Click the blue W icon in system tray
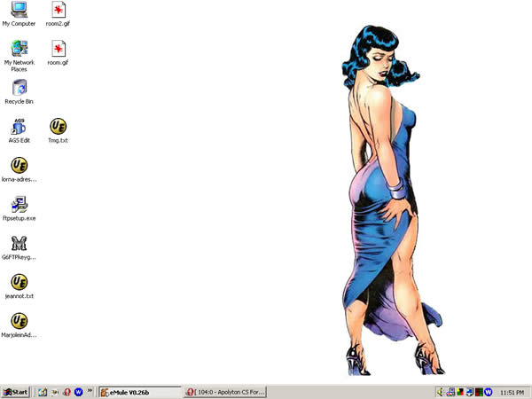Screen dimensions: 532x399 point(489,391)
